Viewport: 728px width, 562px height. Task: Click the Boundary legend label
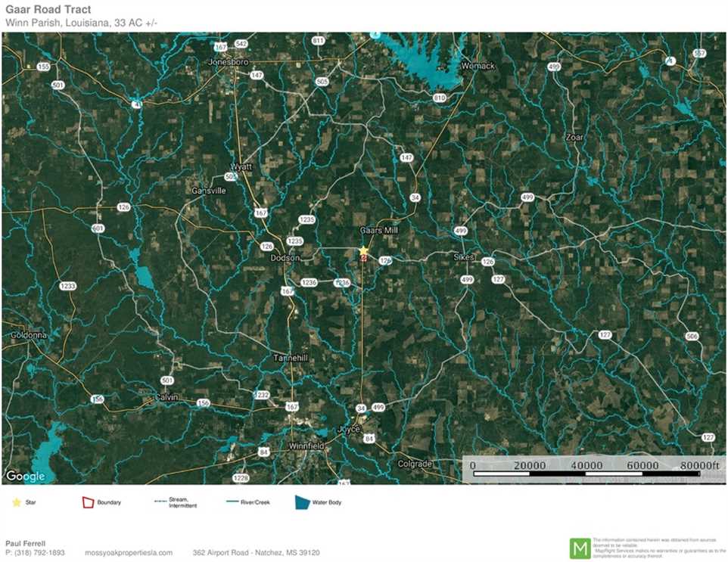coord(109,502)
